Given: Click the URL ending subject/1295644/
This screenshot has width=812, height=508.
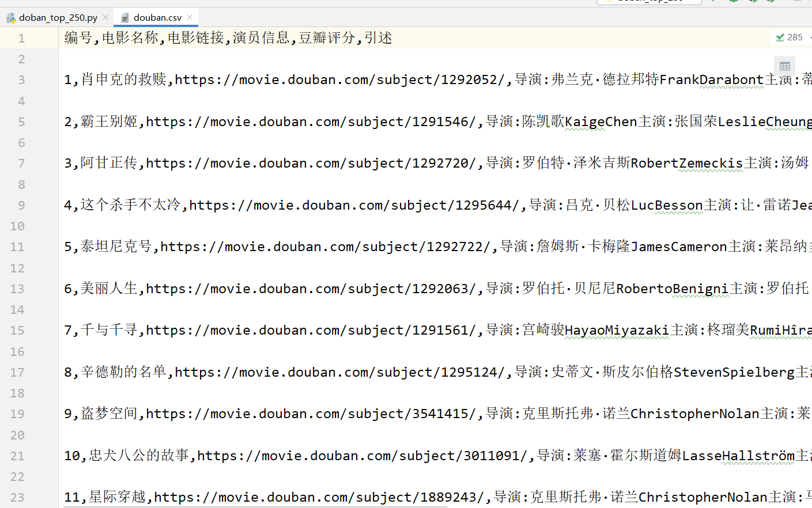Looking at the screenshot, I should (354, 205).
